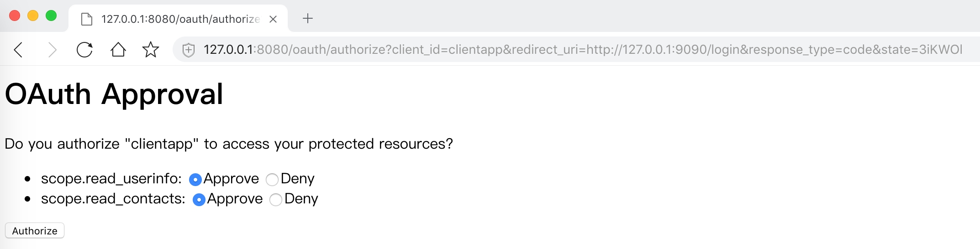Reload the OAuth approval page
Viewport: 980px width, 249px height.
[x=84, y=50]
